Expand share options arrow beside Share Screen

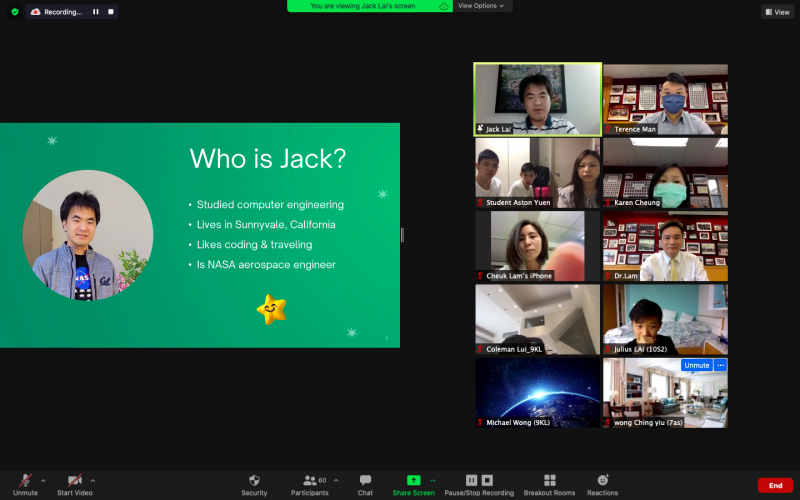433,480
